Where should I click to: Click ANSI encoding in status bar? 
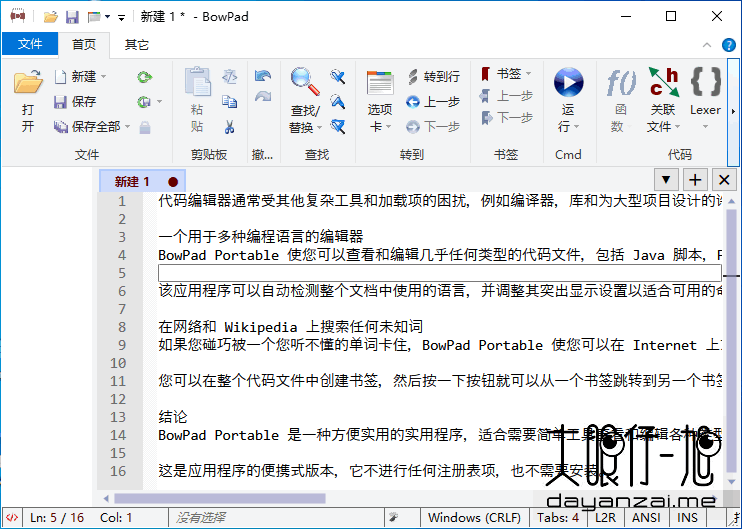[x=646, y=518]
